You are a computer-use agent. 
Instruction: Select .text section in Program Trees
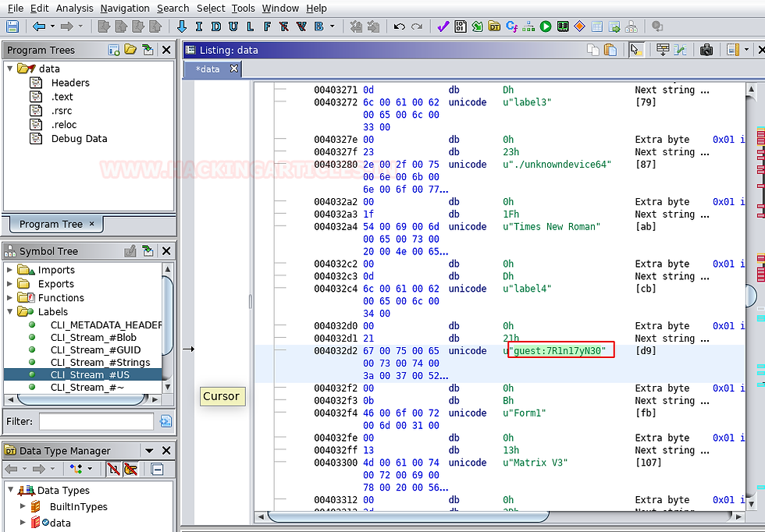coord(62,97)
